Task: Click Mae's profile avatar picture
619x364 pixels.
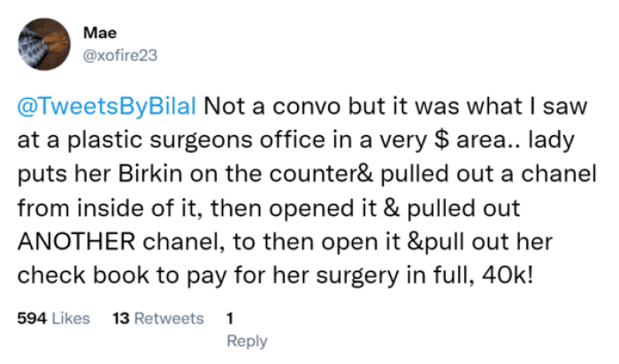Action: [x=44, y=43]
